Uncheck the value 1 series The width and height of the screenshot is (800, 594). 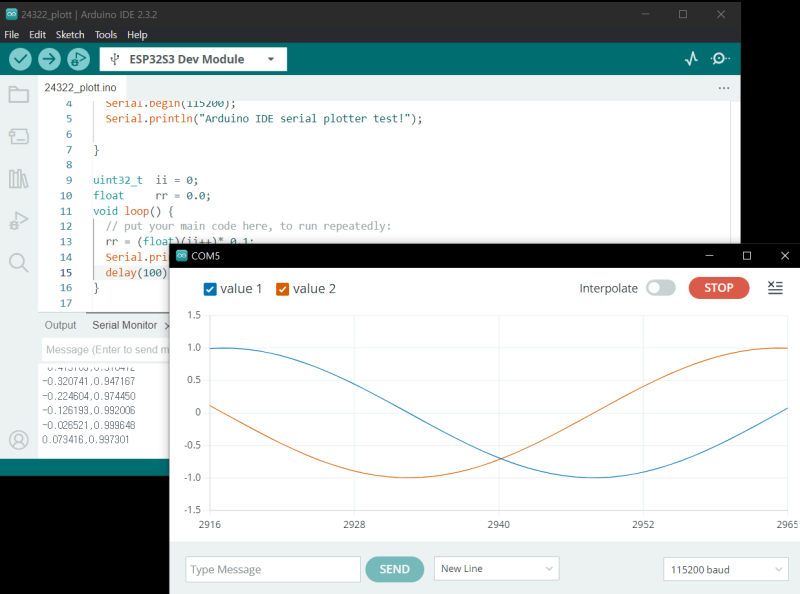tap(210, 288)
